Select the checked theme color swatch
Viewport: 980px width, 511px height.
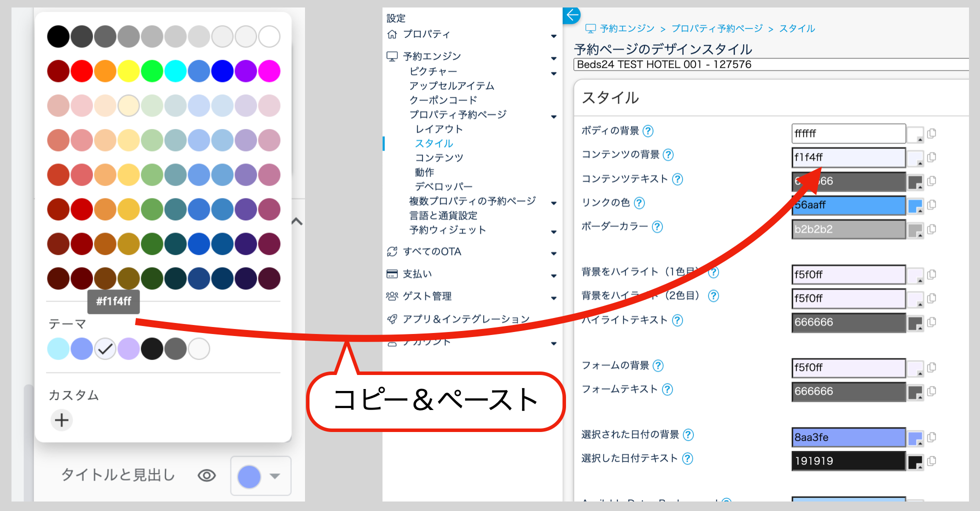(x=105, y=349)
